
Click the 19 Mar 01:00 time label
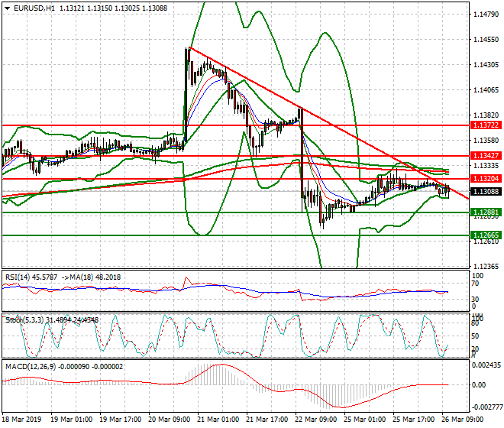point(71,420)
